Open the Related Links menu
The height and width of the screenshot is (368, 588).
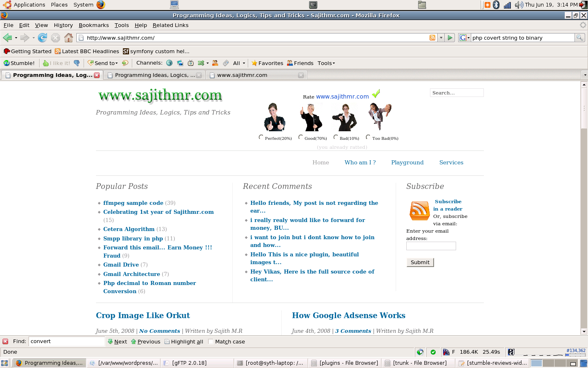pyautogui.click(x=171, y=25)
